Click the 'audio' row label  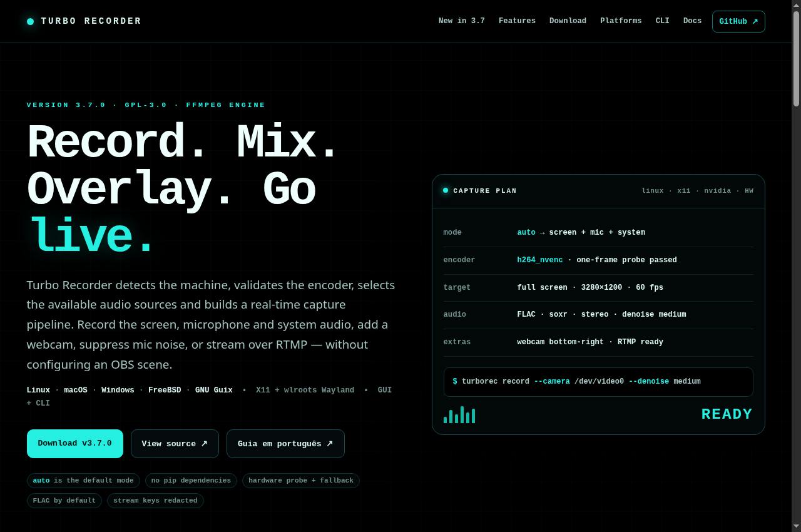tap(455, 315)
